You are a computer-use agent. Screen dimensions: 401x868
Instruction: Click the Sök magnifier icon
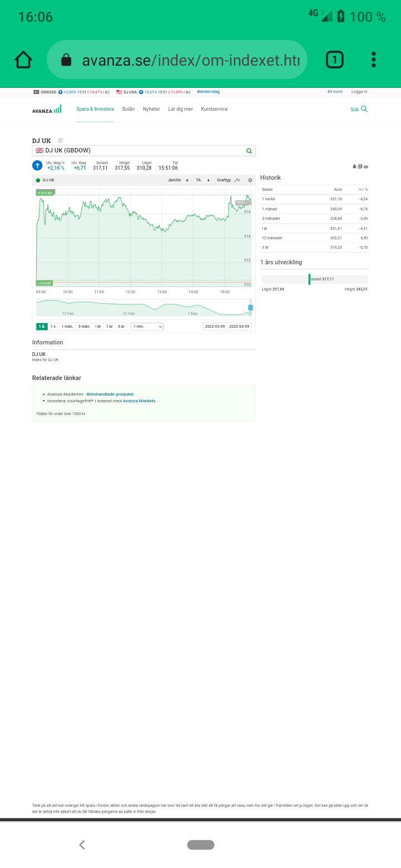pos(364,109)
